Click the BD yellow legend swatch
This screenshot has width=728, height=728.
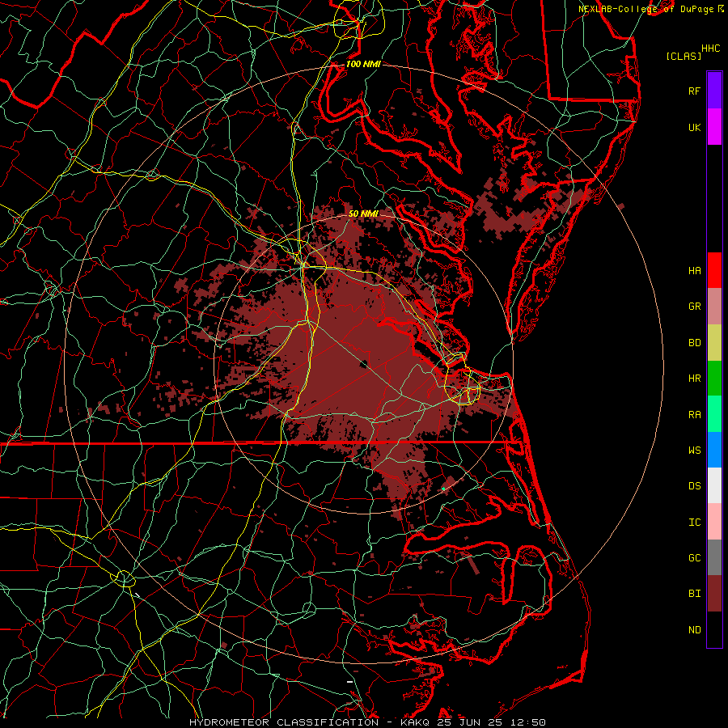714,343
